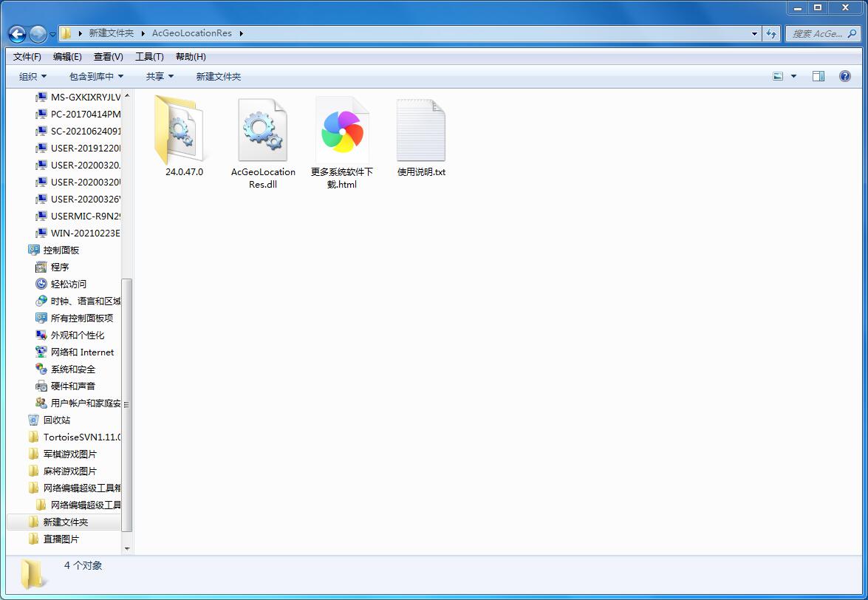Expand the 包含到库中 dropdown
This screenshot has width=868, height=600.
(x=96, y=76)
